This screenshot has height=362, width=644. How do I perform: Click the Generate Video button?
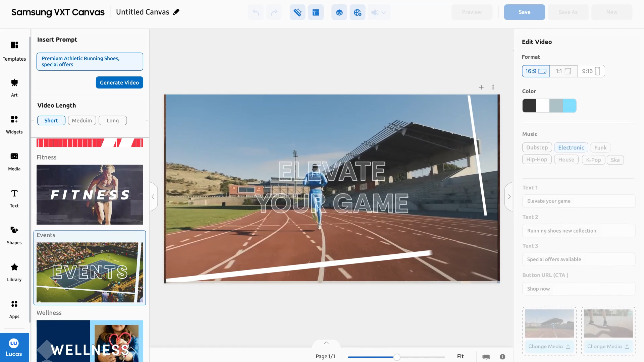point(119,82)
